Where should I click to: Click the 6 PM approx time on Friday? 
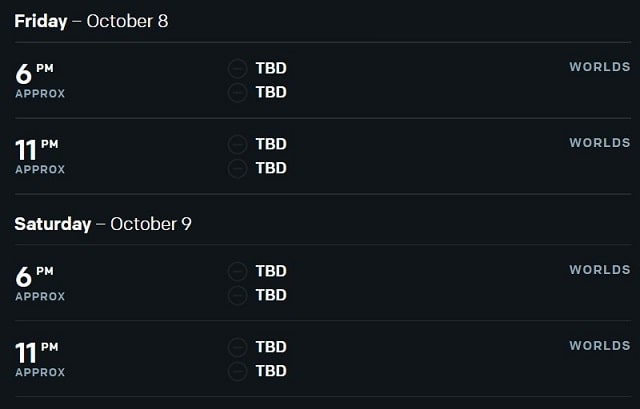coord(40,81)
